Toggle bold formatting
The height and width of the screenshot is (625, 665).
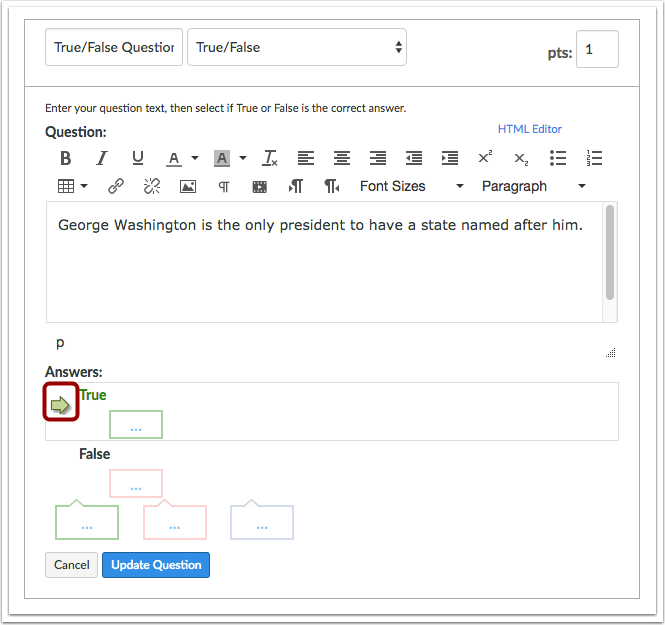point(65,159)
